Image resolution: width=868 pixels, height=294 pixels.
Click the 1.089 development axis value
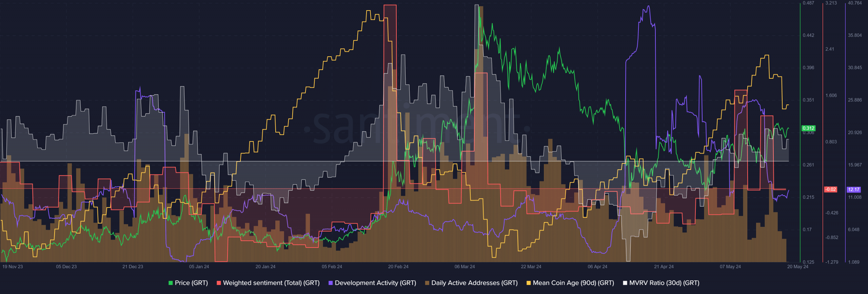tap(854, 262)
